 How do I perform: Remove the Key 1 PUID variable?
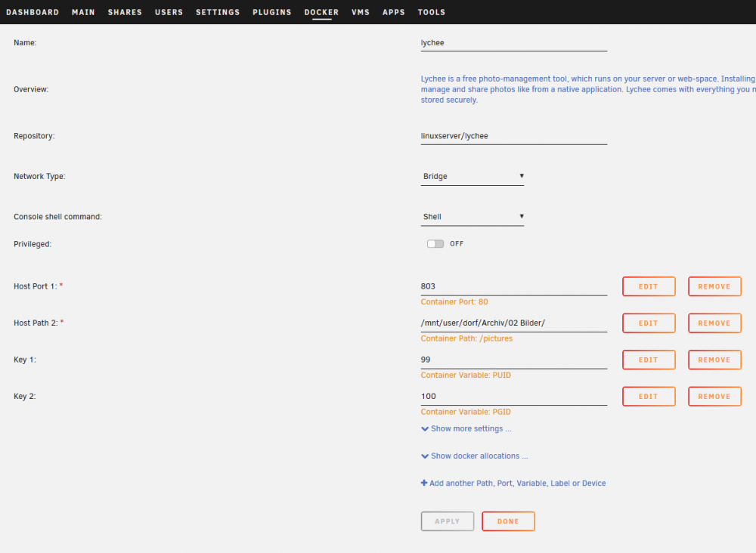(x=714, y=360)
